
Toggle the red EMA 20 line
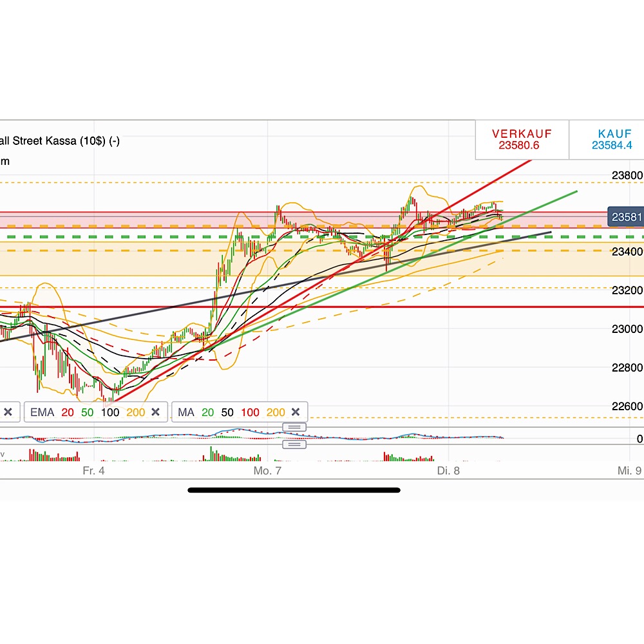pos(67,412)
